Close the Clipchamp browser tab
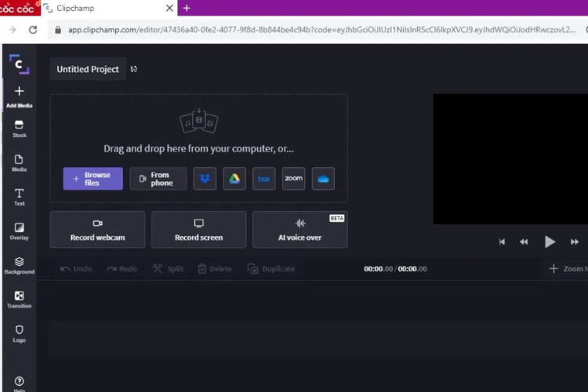Viewport: 588px width, 392px height. (x=169, y=8)
